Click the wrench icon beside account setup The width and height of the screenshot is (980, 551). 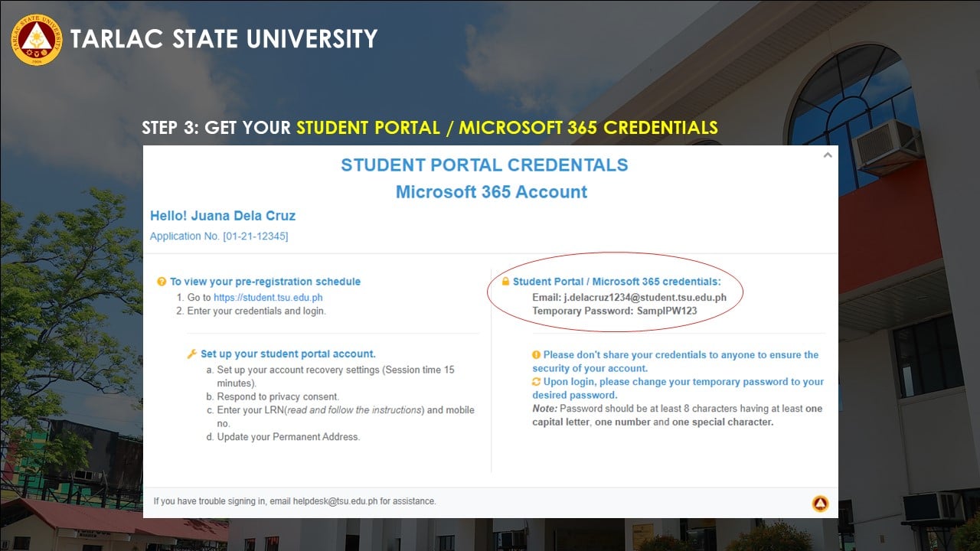coord(192,354)
